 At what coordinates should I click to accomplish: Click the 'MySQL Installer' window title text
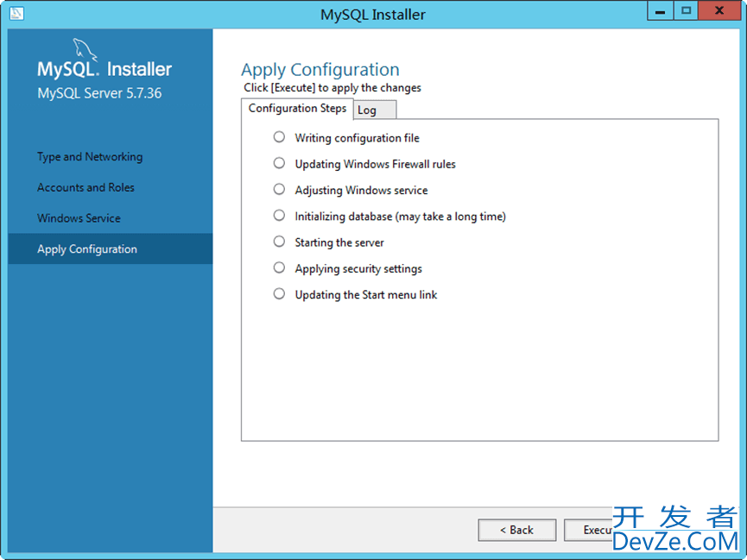pyautogui.click(x=373, y=15)
